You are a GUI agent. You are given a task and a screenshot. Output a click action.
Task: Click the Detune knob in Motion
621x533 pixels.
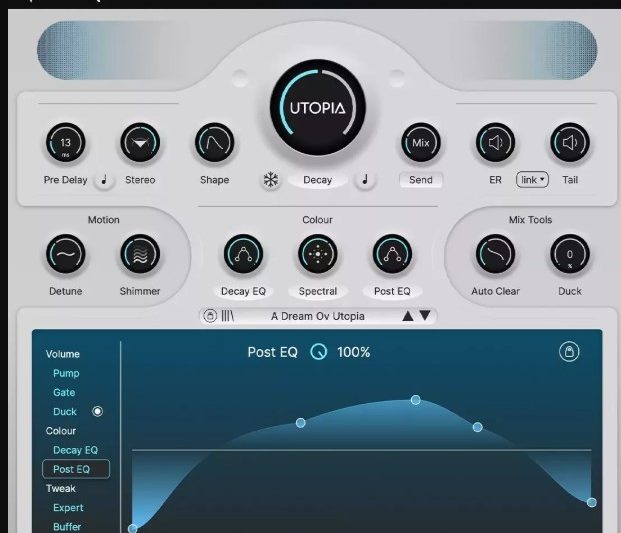tap(65, 254)
